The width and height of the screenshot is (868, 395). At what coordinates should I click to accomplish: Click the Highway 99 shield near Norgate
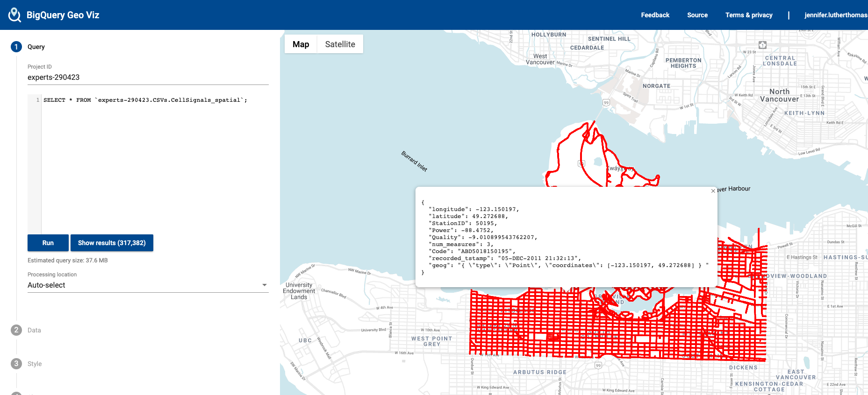606,103
